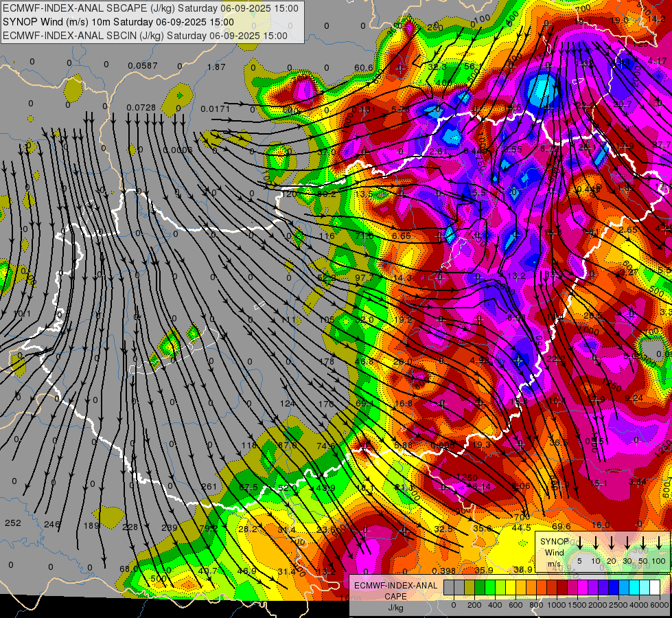The height and width of the screenshot is (618, 672).
Task: Click the station value 118
Action: [249, 445]
